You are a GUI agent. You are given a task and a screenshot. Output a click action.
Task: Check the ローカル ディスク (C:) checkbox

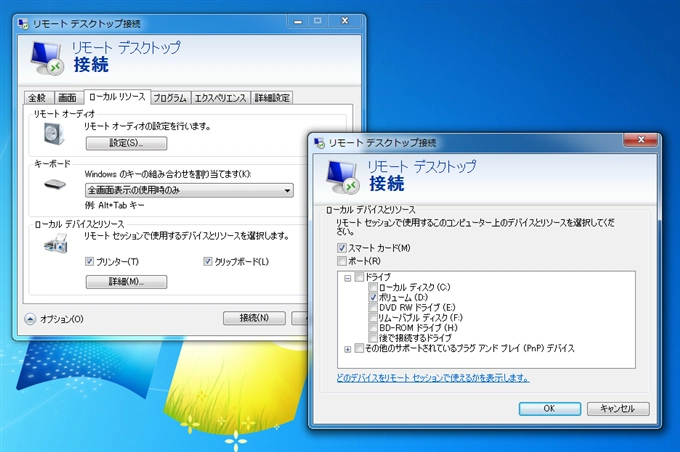coord(373,287)
